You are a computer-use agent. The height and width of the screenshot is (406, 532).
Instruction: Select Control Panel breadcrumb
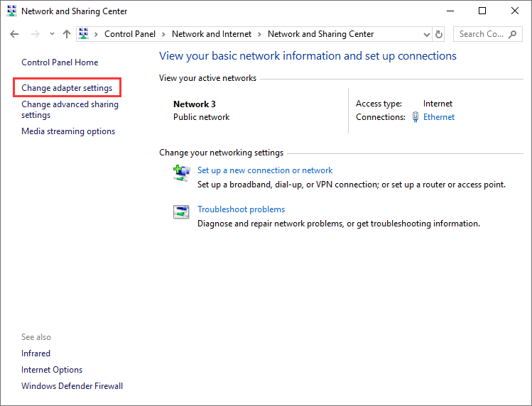click(x=130, y=34)
